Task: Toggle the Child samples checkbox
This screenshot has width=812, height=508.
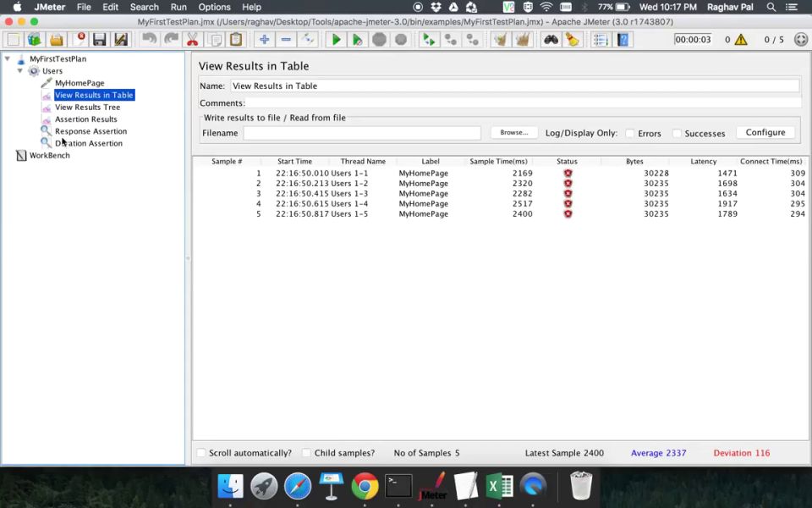Action: 306,452
